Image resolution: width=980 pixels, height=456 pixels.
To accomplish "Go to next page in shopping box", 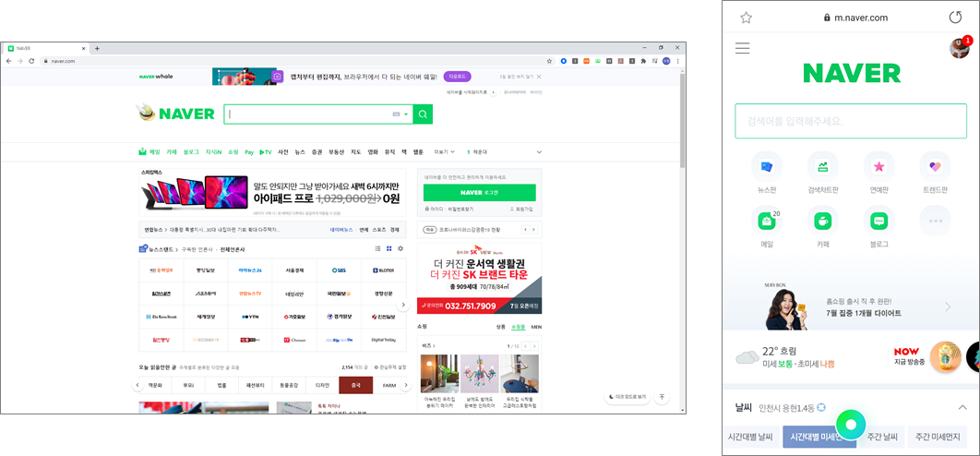I will 534,346.
